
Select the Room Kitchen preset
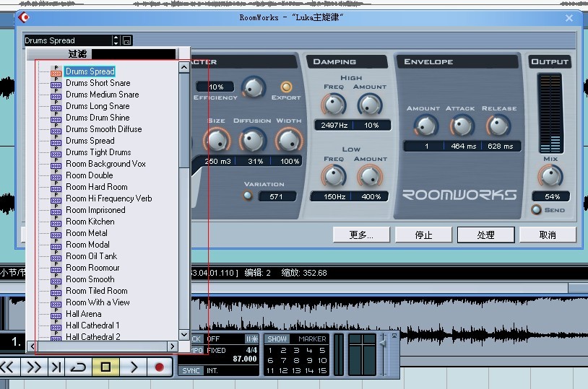coord(90,222)
